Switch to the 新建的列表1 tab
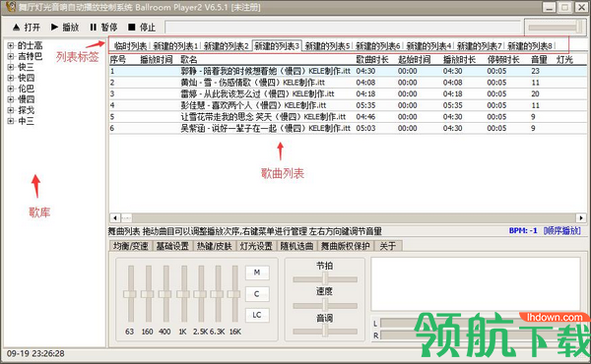 click(x=175, y=46)
